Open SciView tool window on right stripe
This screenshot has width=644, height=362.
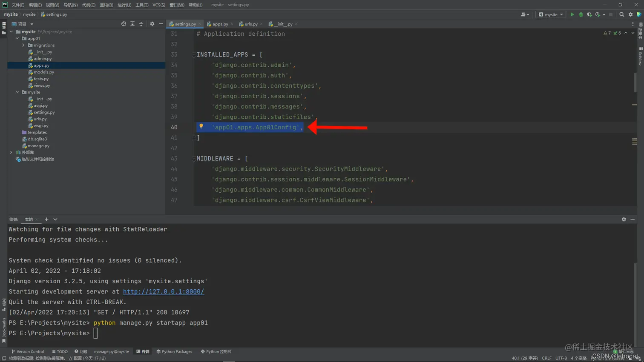[x=640, y=56]
